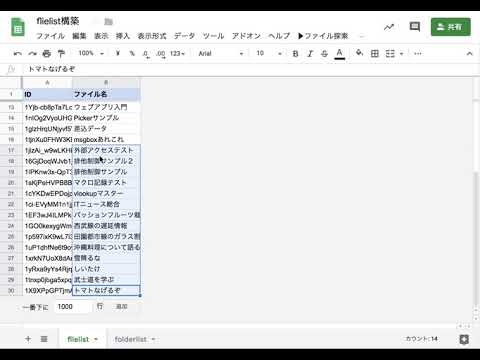
Task: Select the 外部アクセステスト cell
Action: 106,150
